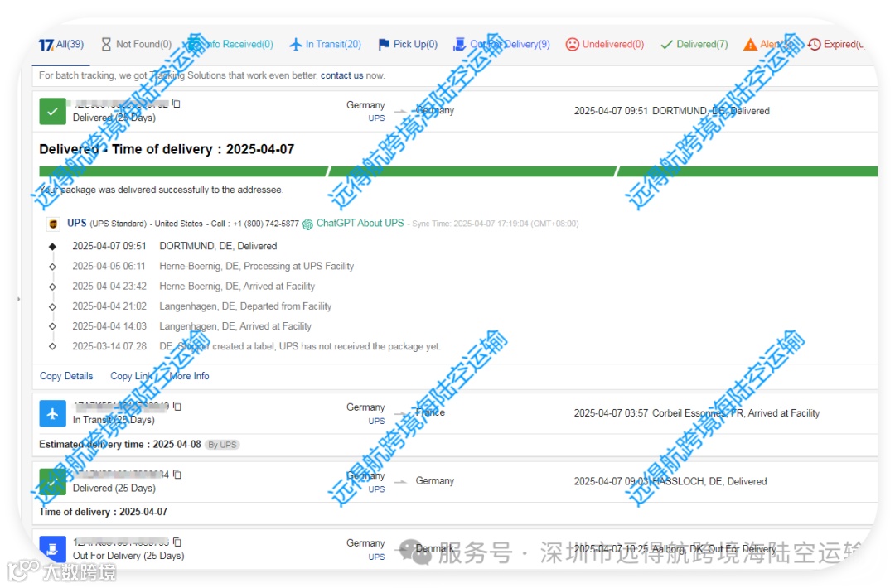Click the ChatGPT logo icon
895x588 pixels.
(x=307, y=224)
